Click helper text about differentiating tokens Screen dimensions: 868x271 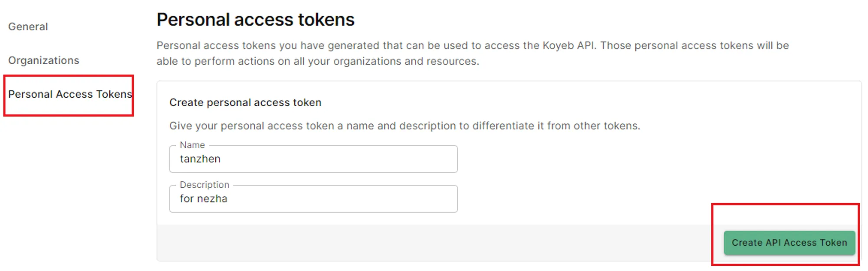click(404, 126)
